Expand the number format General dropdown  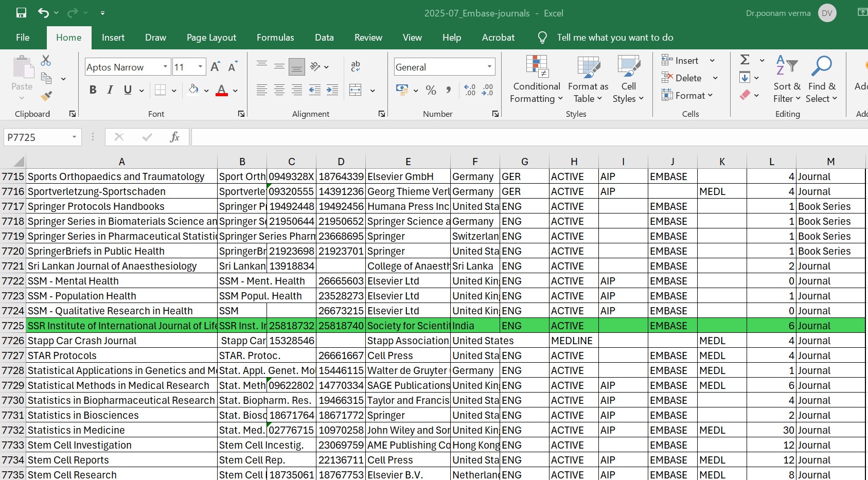489,67
